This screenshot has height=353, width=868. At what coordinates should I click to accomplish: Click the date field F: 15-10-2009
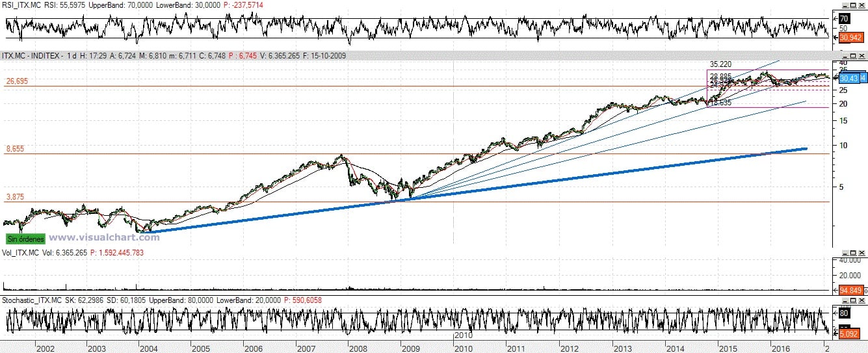[x=323, y=56]
